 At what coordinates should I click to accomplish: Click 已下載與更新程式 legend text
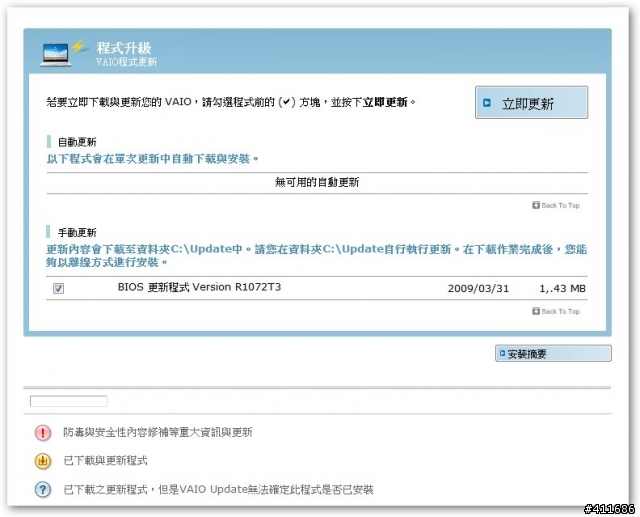tap(105, 461)
